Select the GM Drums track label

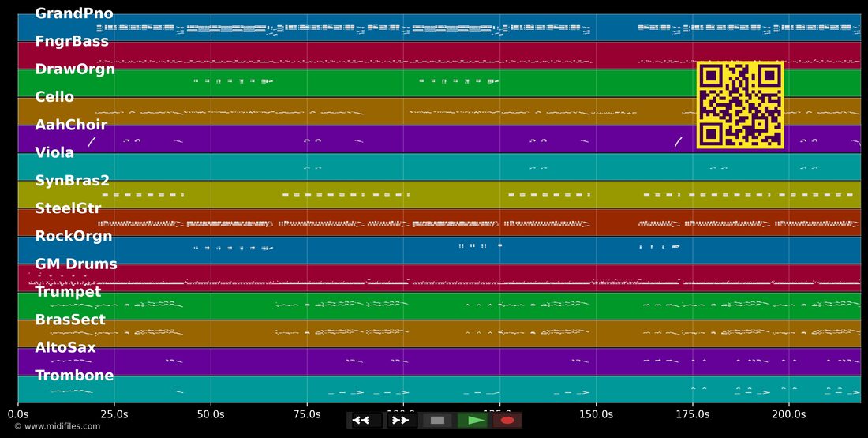76,264
